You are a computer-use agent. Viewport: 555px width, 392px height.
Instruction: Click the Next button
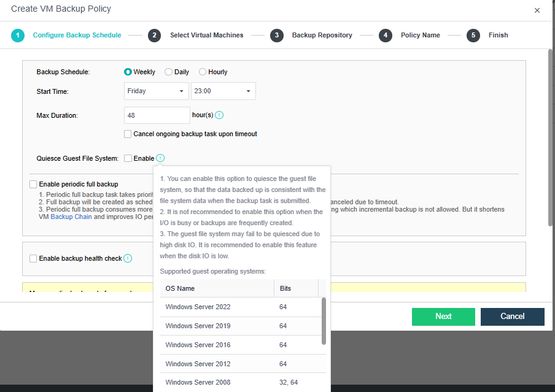click(443, 317)
